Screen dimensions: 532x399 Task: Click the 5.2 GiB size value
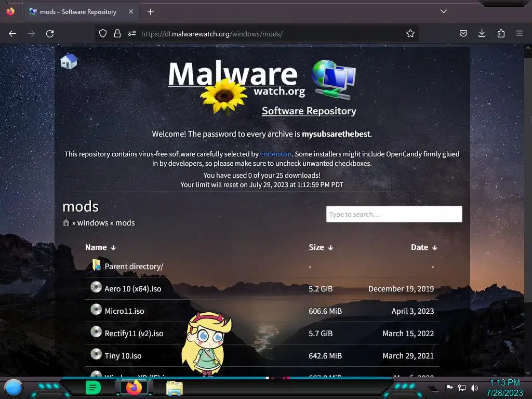(320, 289)
